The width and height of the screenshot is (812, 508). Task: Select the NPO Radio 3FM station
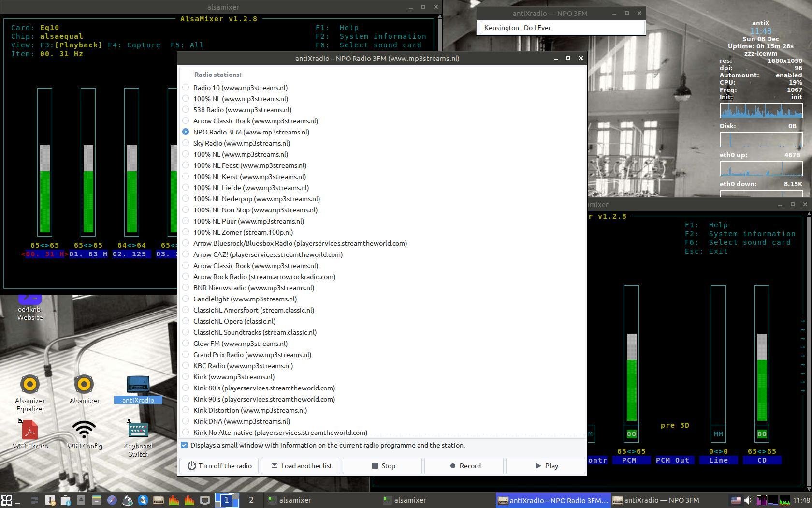coord(186,132)
